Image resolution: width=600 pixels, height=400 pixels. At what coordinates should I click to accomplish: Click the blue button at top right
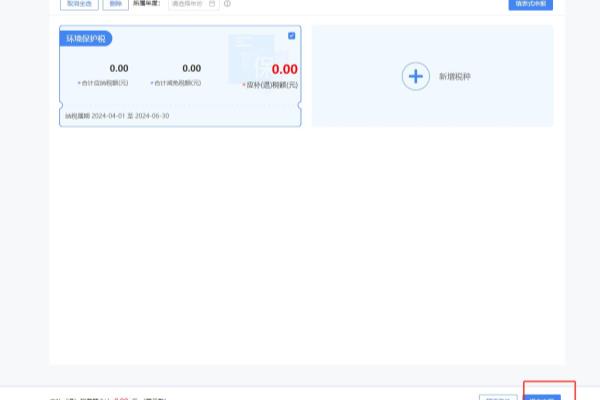click(x=530, y=4)
